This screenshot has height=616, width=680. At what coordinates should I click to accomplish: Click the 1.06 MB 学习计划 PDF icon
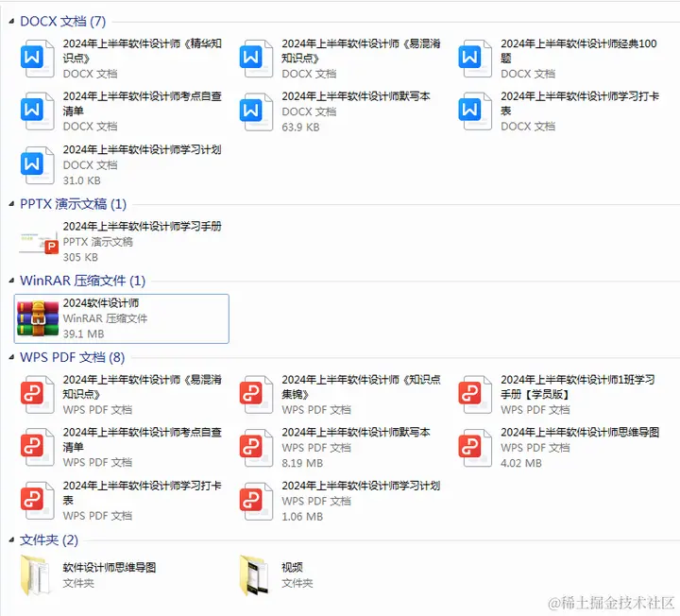click(256, 501)
